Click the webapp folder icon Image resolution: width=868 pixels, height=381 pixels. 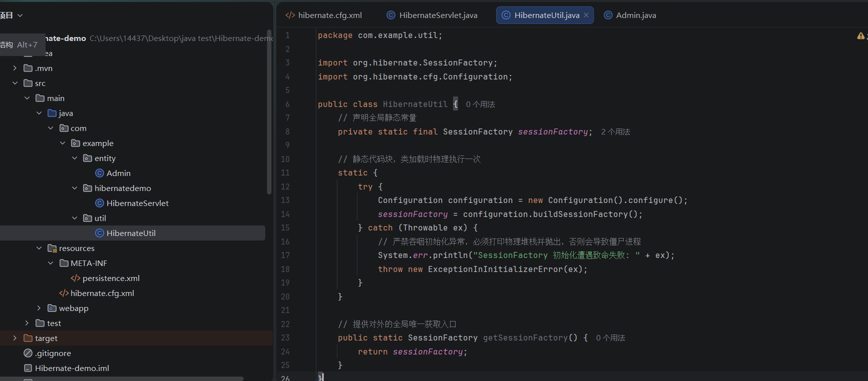(x=52, y=308)
